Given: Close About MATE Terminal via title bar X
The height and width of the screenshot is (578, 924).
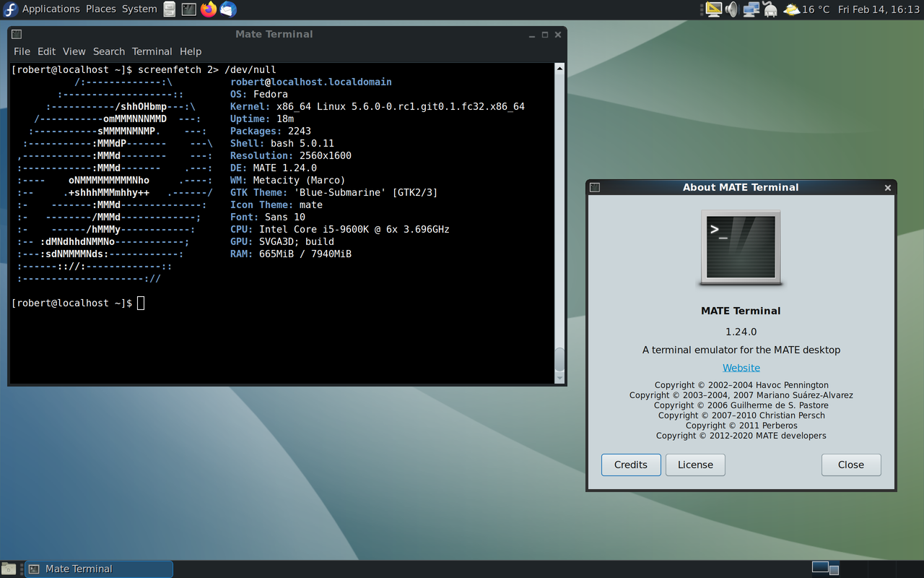Looking at the screenshot, I should click(888, 188).
